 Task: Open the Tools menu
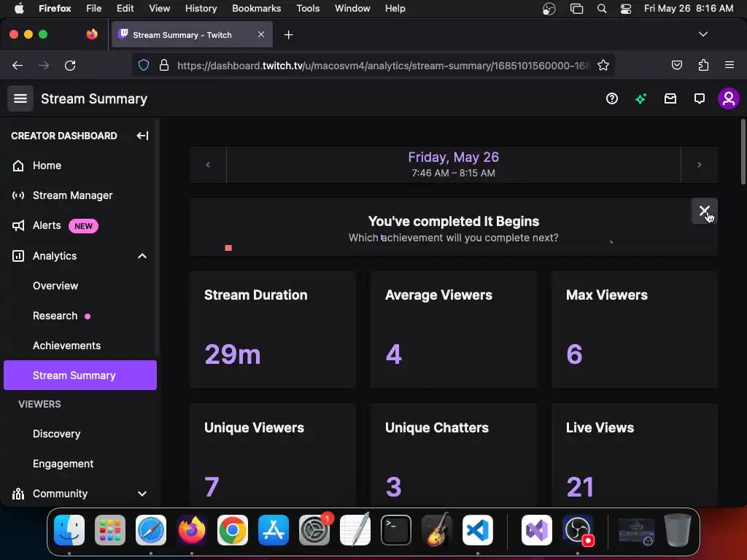308,9
